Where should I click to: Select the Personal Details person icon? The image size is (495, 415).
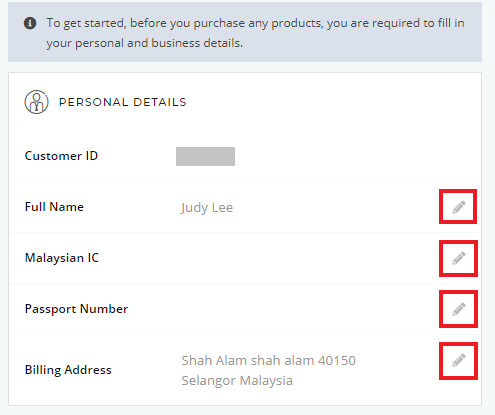coord(36,102)
